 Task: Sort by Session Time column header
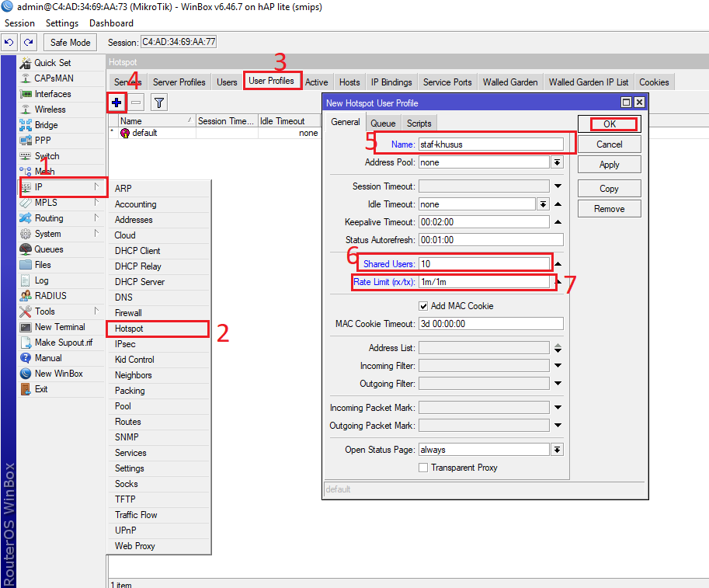pos(226,121)
